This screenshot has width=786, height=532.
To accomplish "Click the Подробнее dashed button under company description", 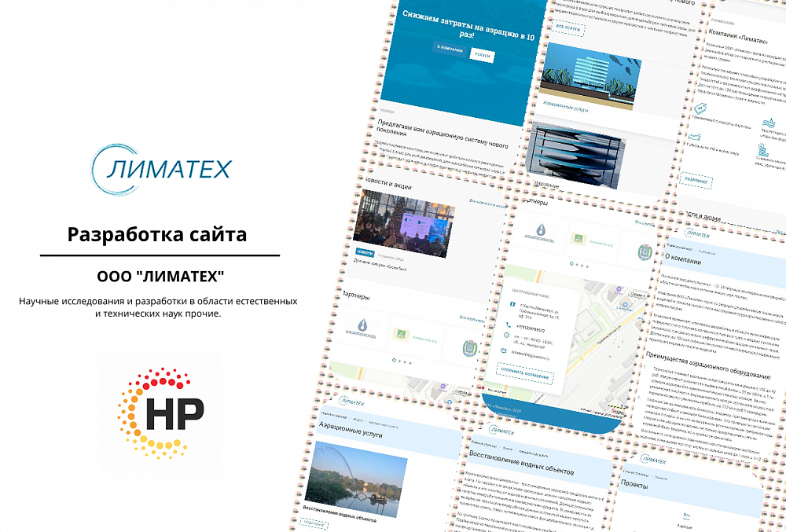I will click(x=696, y=180).
